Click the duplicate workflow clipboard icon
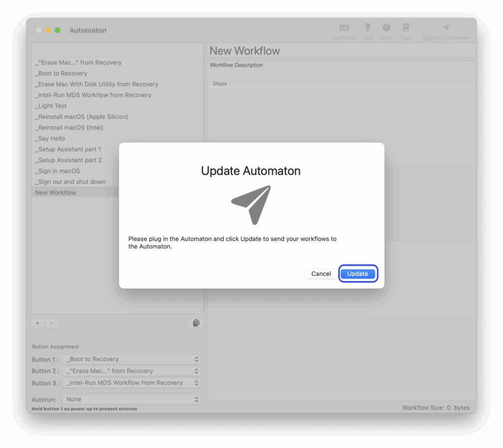Viewport: 503px width, 448px height. click(x=196, y=323)
